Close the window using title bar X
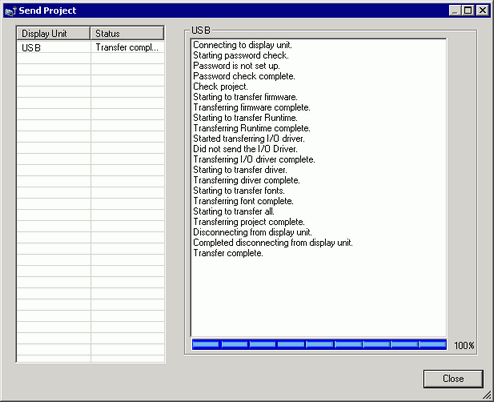The height and width of the screenshot is (402, 494). [482, 11]
